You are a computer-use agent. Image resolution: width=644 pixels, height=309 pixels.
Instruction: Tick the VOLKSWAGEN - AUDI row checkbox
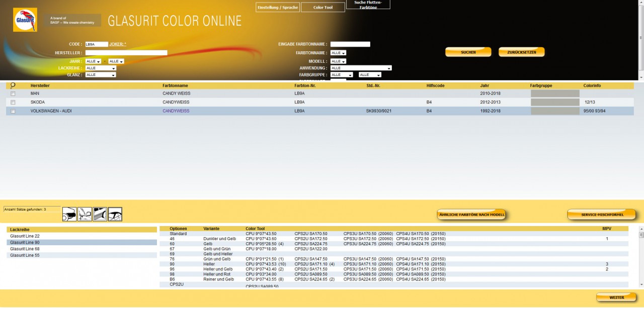click(13, 111)
